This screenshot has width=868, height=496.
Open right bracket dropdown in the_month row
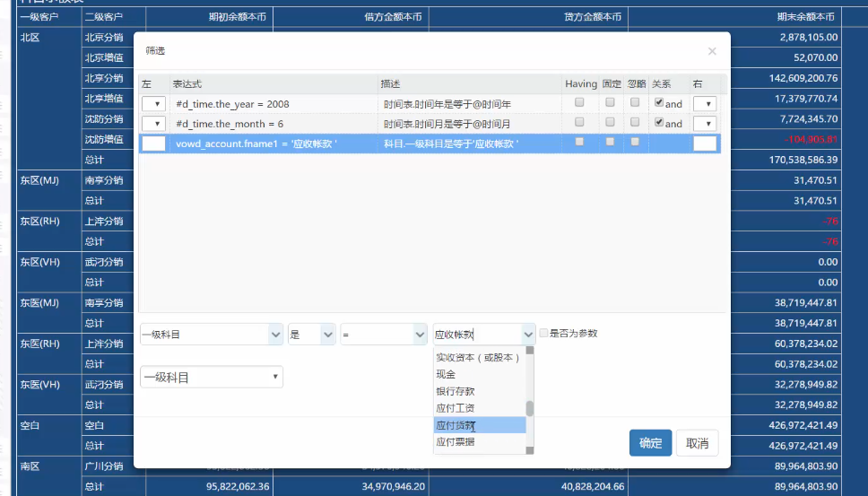[705, 124]
